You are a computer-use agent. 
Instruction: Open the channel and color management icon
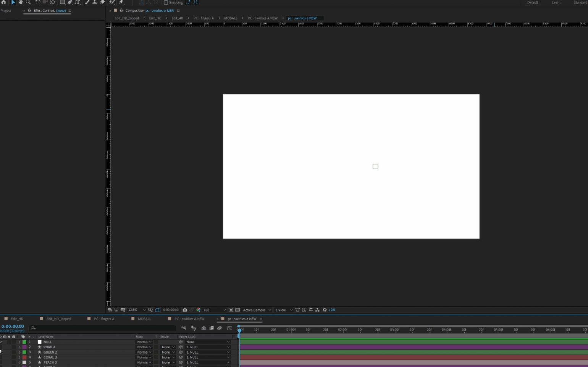click(x=198, y=310)
